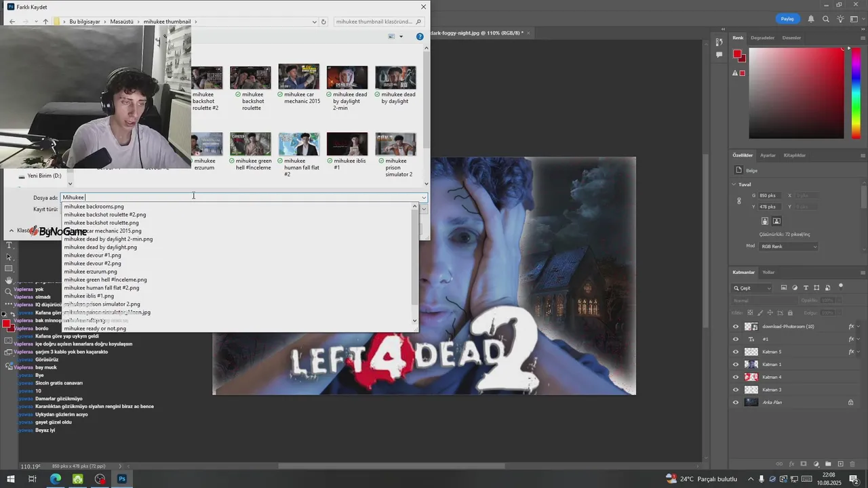
Task: Switch to the Degradeler tab
Action: click(762, 38)
